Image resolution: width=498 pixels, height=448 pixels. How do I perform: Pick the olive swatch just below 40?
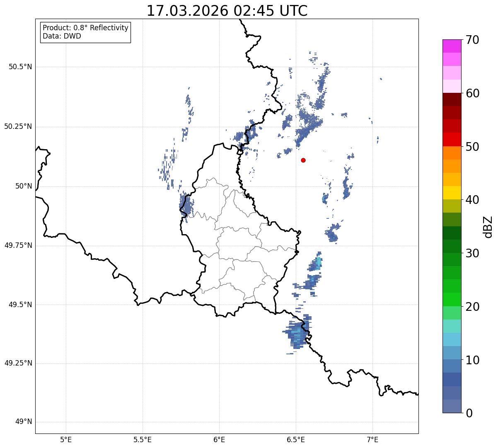pyautogui.click(x=452, y=206)
